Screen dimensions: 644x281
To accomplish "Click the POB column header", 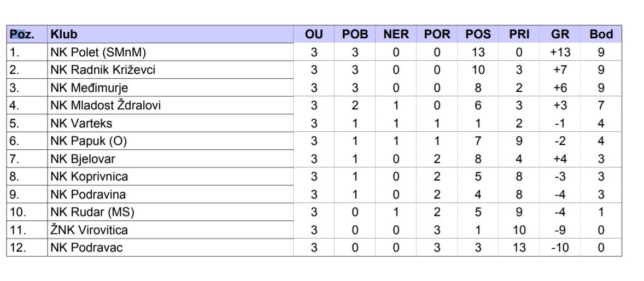I will coord(355,34).
